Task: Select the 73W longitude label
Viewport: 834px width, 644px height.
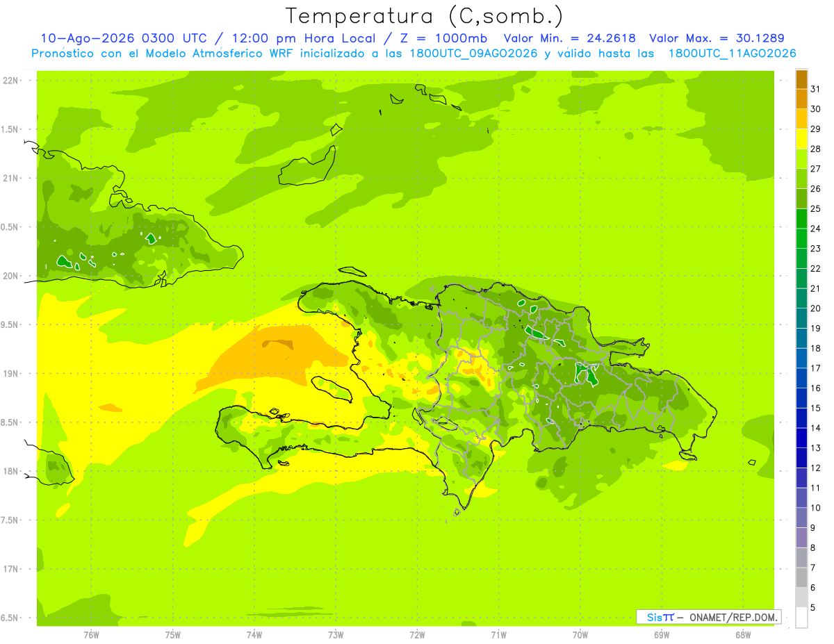Action: [336, 634]
